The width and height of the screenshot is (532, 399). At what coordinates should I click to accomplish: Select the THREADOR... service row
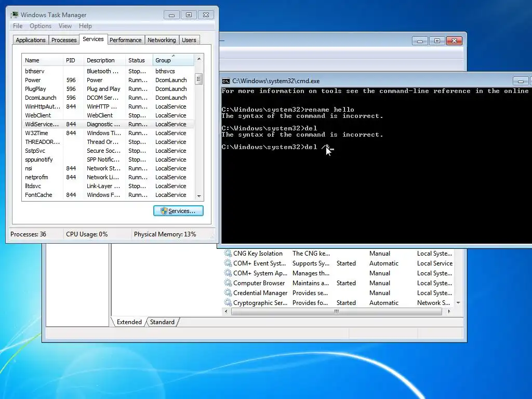pyautogui.click(x=108, y=142)
